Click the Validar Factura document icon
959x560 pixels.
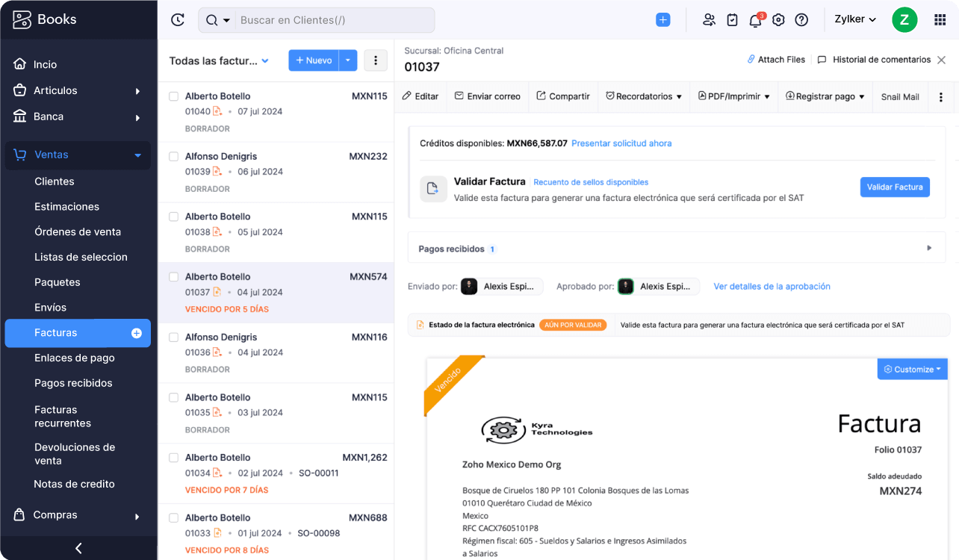click(432, 188)
